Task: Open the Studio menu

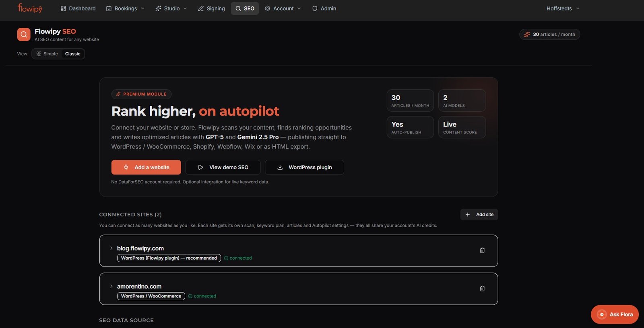Action: point(171,8)
